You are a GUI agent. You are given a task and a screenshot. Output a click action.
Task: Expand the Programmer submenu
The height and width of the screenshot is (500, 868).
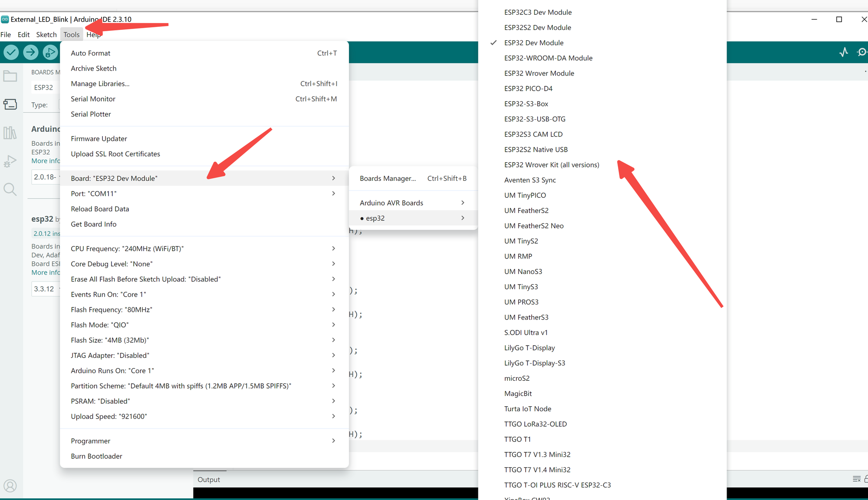coord(204,441)
